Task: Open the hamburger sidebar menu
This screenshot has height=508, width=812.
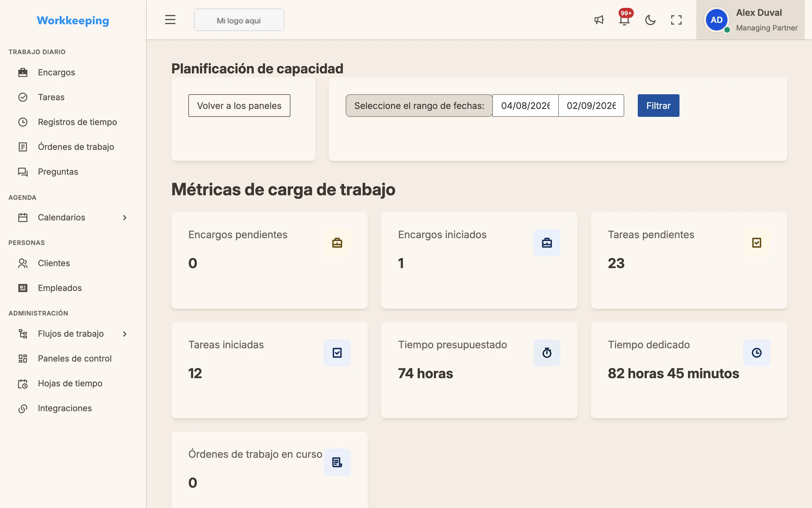Action: 170,20
